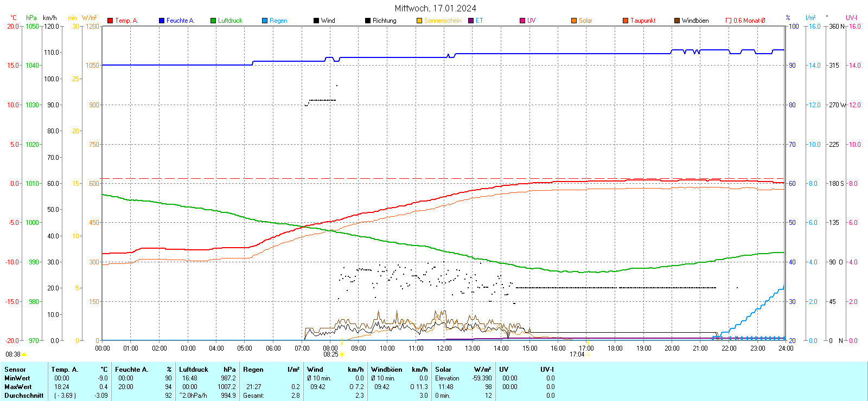Select the light blue Regen legend swatch

265,21
